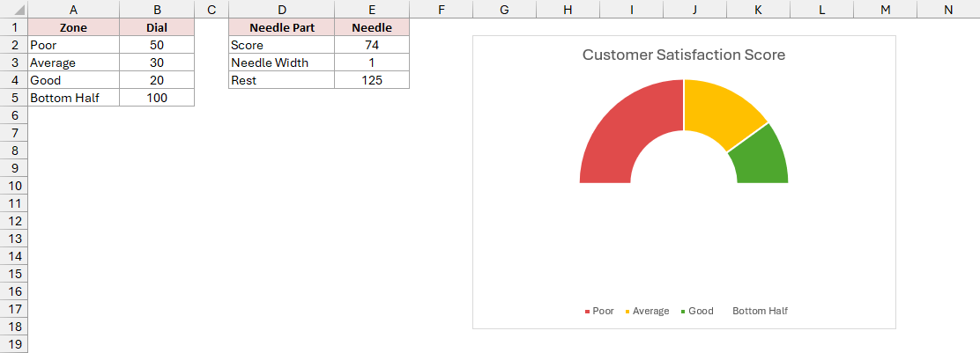Click the Bottom Half cell in column A
Image resolution: width=980 pixels, height=353 pixels.
tap(74, 98)
